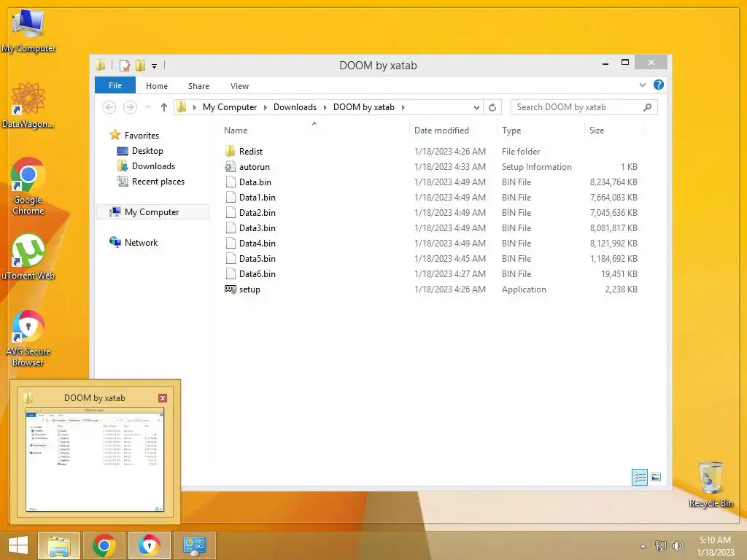
Task: Select the My Computer desktop icon
Action: 28,30
